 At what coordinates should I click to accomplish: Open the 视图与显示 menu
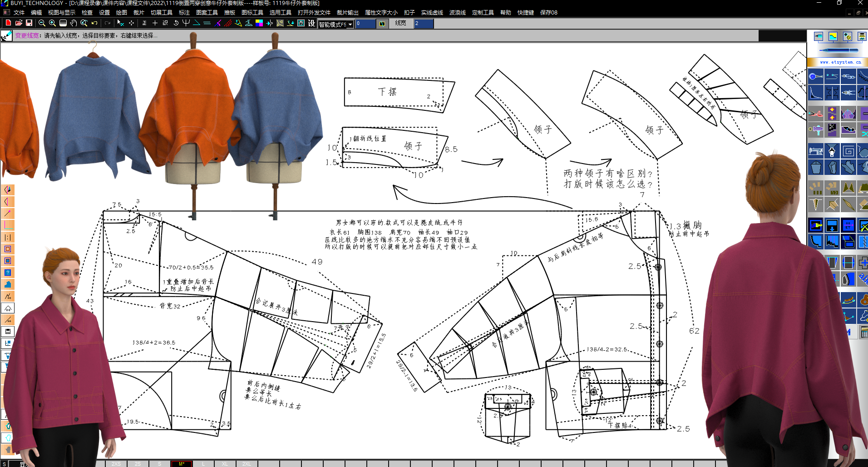pyautogui.click(x=62, y=13)
